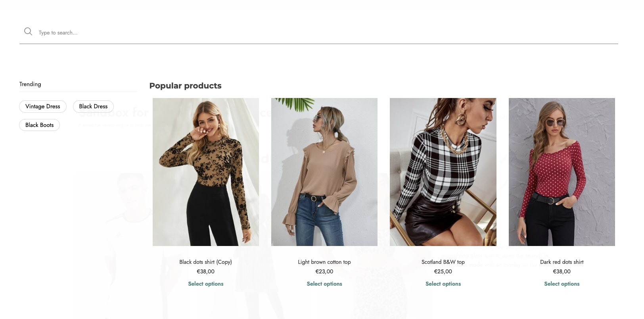View the Dark red dots shirt photo
The image size is (644, 319).
(x=562, y=172)
